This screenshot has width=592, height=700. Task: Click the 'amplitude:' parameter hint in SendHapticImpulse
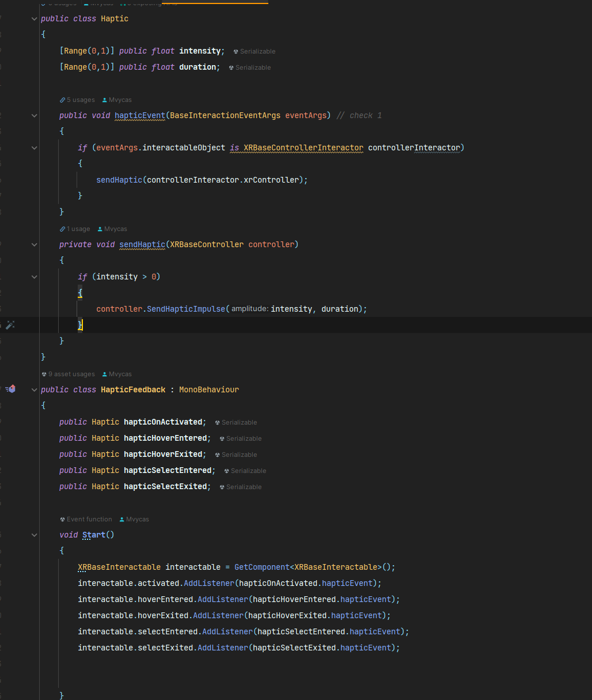pyautogui.click(x=249, y=309)
